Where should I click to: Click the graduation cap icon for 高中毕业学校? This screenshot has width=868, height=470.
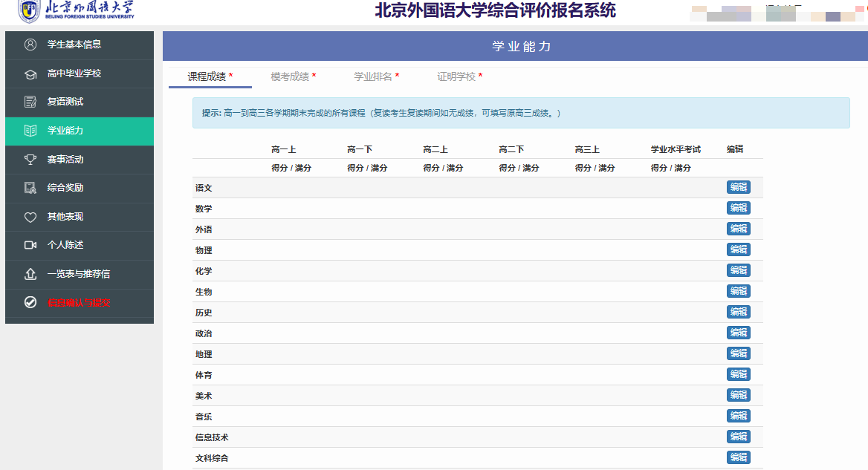30,74
